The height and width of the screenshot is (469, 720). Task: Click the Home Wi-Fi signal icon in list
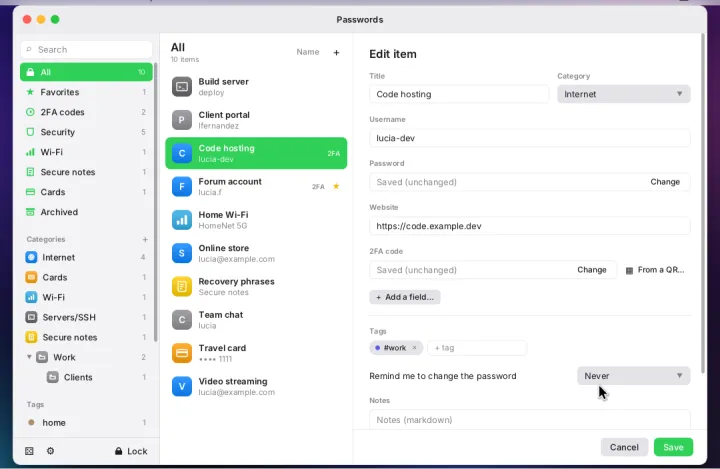click(x=182, y=220)
